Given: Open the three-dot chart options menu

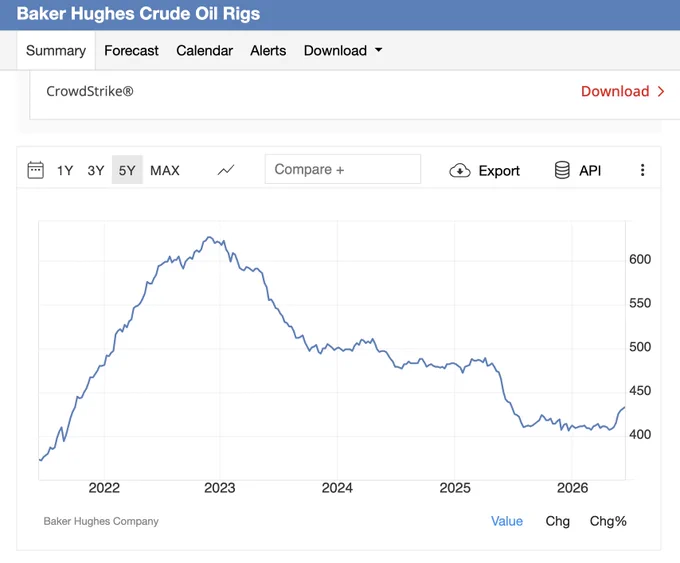Looking at the screenshot, I should [642, 170].
